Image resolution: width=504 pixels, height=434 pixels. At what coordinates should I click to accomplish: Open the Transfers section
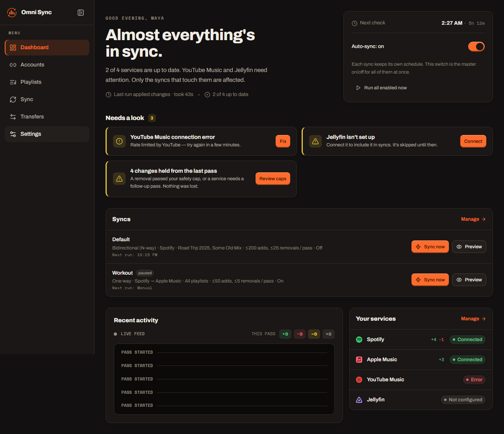[47, 117]
